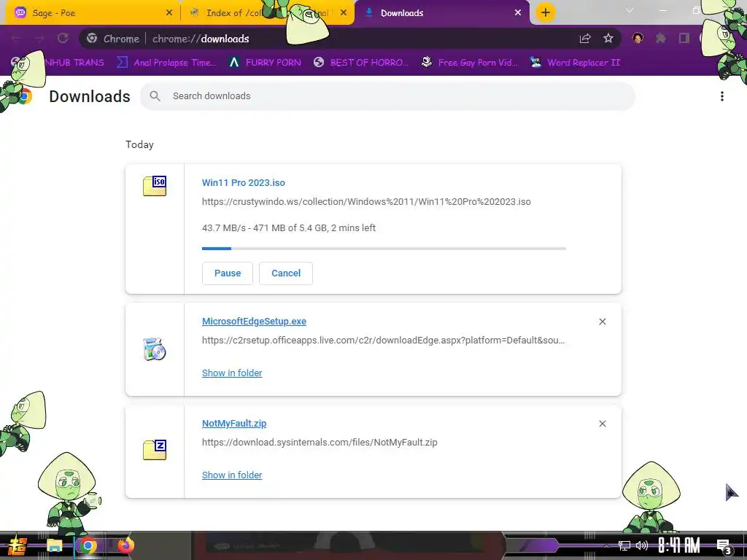
Task: Open a new tab with plus button
Action: click(546, 12)
